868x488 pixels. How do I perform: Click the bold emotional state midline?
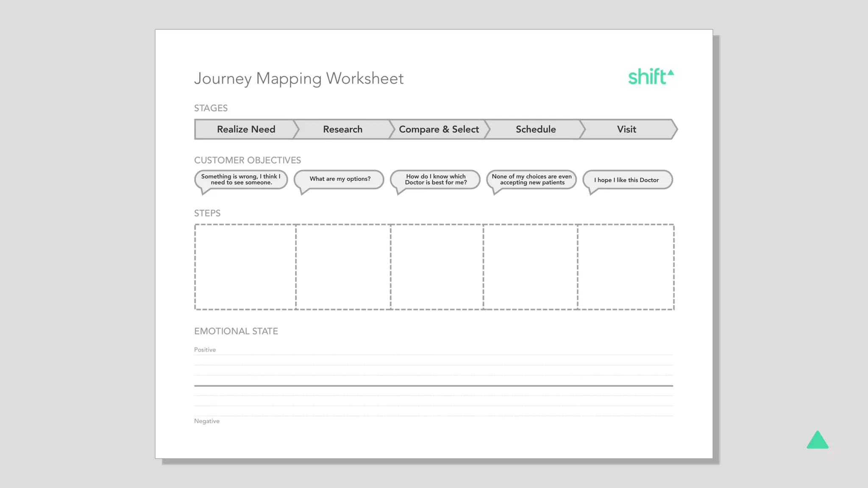(433, 385)
